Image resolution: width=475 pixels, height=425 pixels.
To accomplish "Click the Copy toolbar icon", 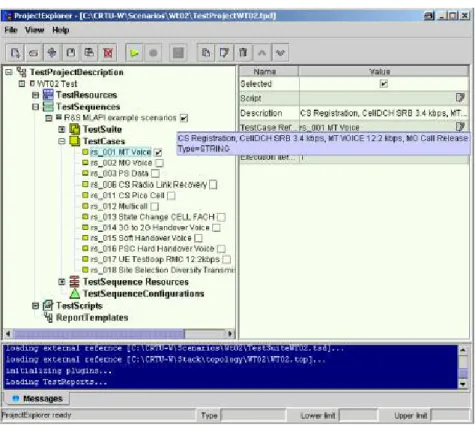I will click(206, 53).
